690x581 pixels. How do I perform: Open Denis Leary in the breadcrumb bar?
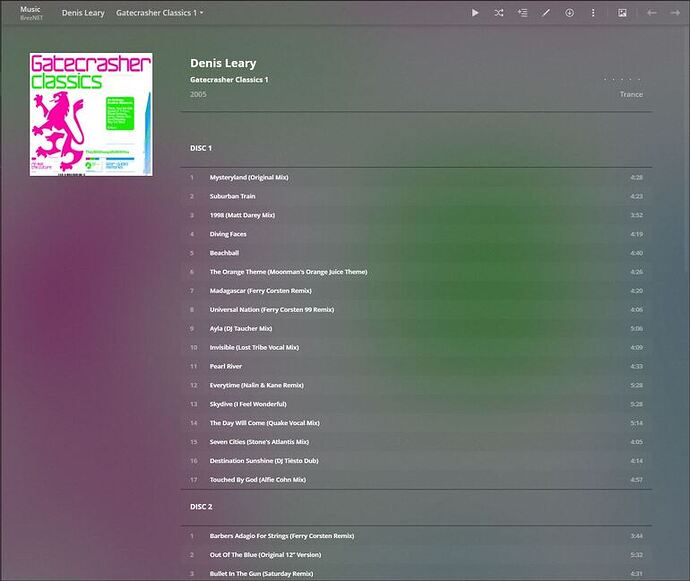[x=83, y=13]
